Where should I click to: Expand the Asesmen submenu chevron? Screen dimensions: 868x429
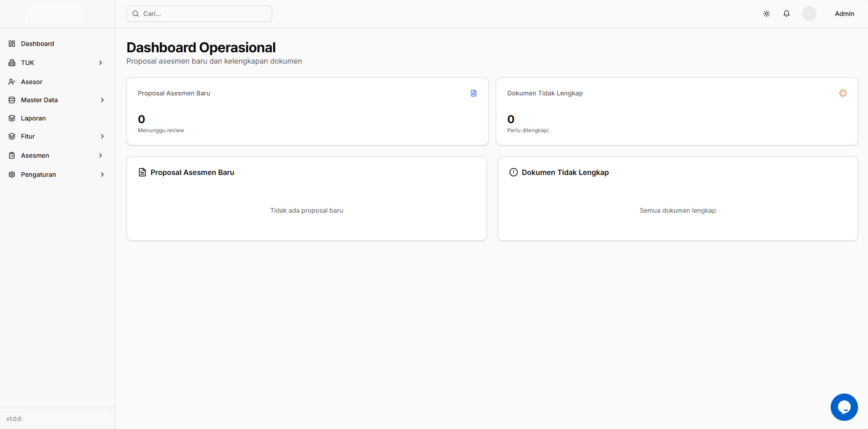tap(101, 155)
